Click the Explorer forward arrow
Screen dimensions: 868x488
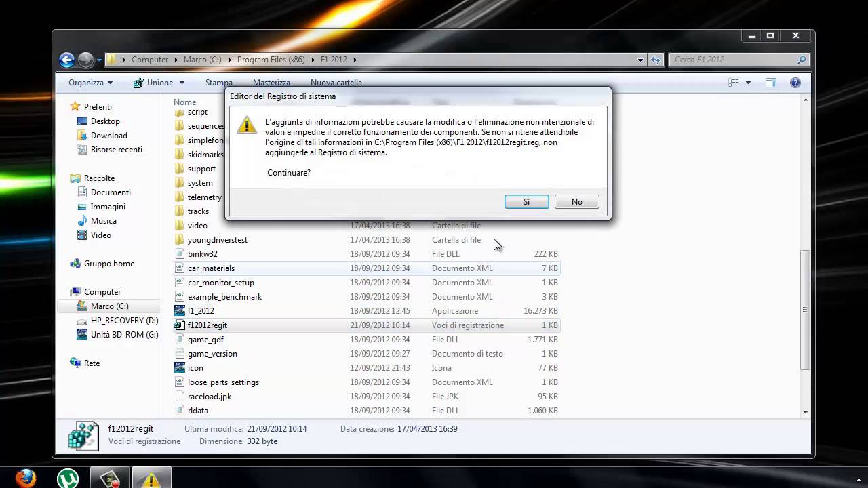pos(85,60)
